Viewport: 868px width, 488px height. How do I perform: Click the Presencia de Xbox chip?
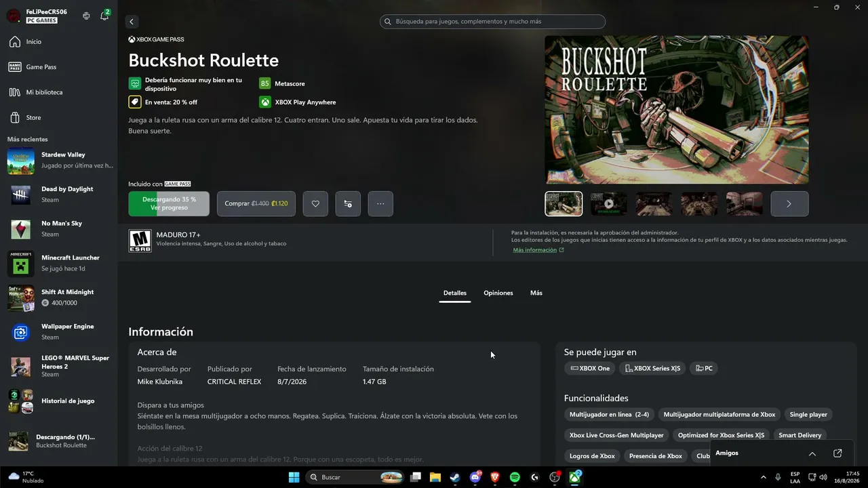[x=656, y=456]
